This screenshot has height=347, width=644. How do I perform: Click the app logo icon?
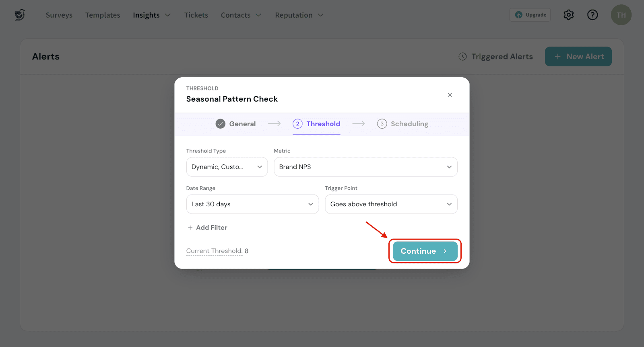click(x=20, y=15)
